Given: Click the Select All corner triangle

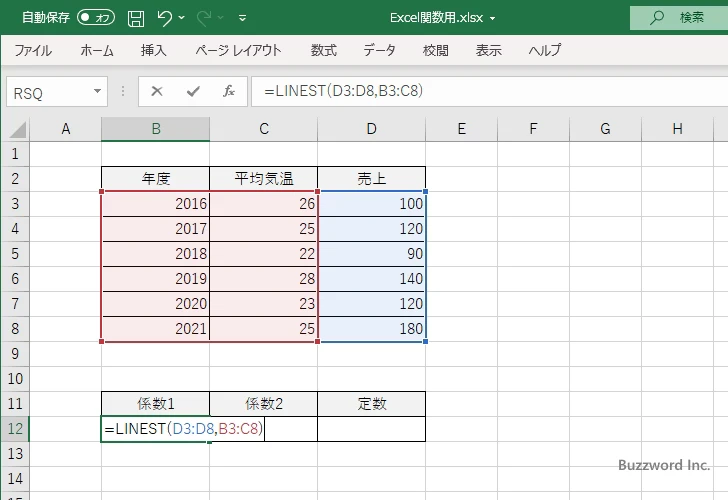Looking at the screenshot, I should pos(18,130).
